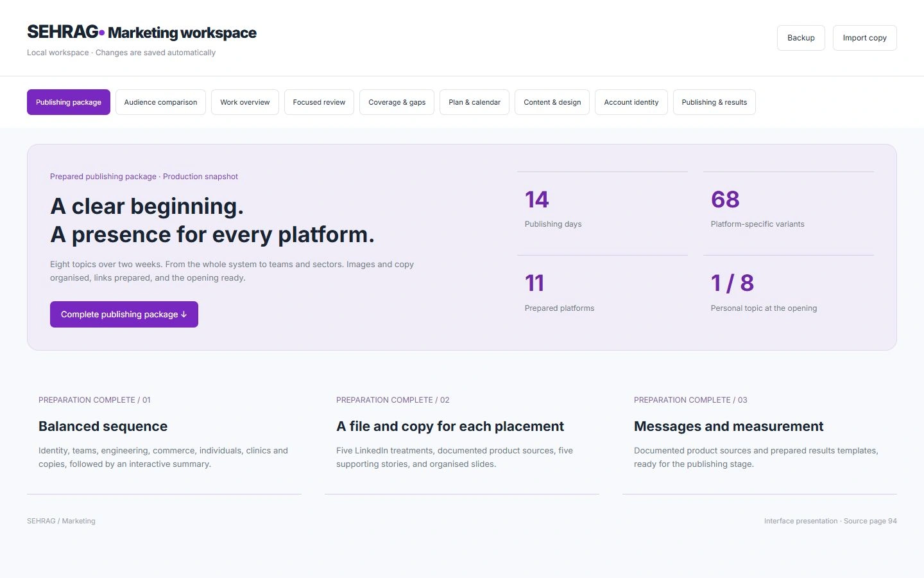Click the 14 Publishing days stat

pyautogui.click(x=603, y=209)
